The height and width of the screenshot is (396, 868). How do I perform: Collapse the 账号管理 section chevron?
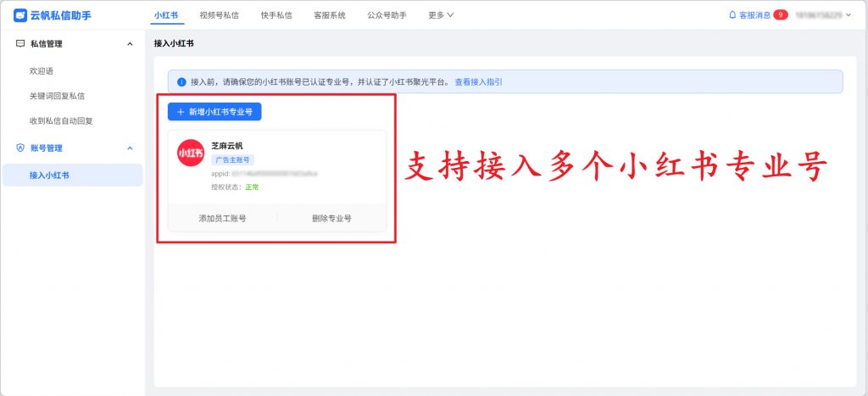pos(130,148)
